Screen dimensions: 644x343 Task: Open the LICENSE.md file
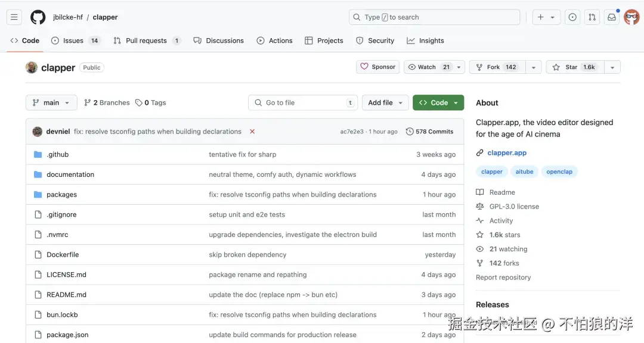point(66,275)
